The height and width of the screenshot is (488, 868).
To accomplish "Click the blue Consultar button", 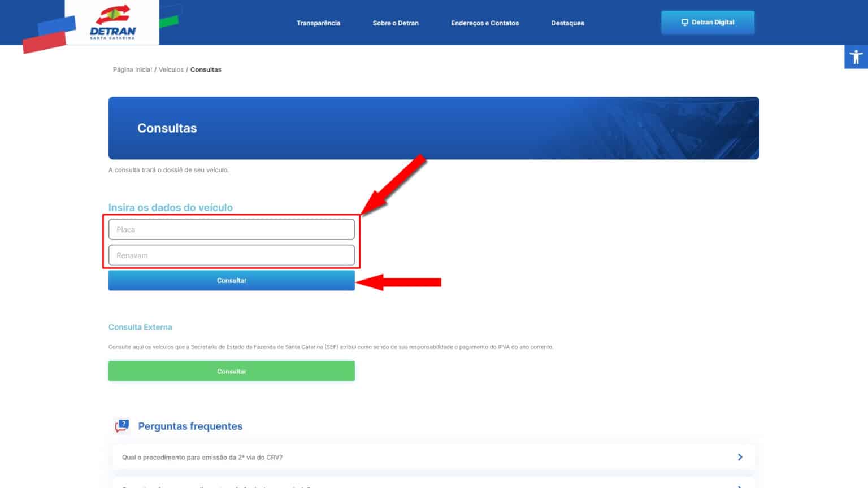I will [x=232, y=280].
